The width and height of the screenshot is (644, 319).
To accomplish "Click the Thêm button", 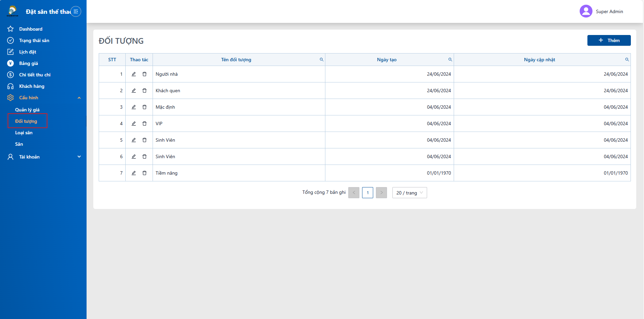I will tap(609, 40).
